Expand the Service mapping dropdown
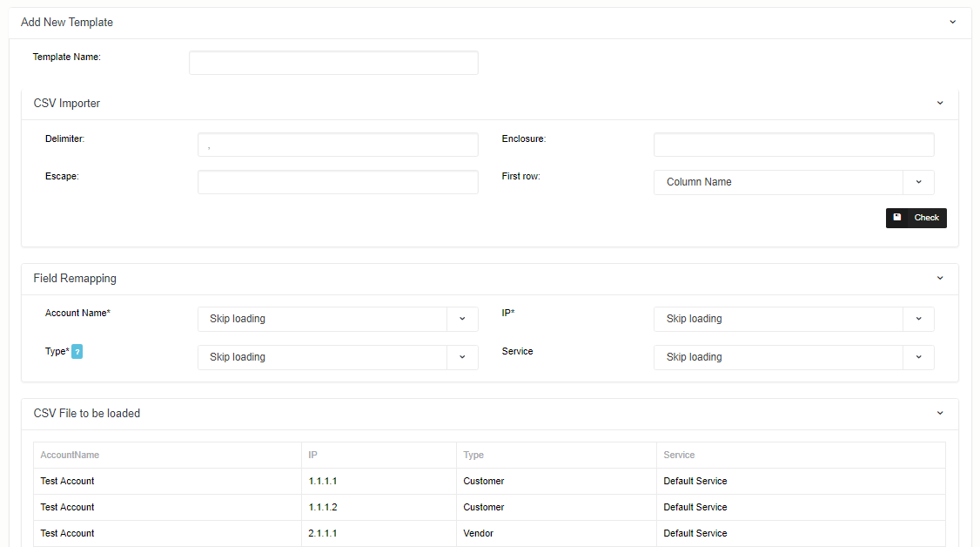 [x=793, y=357]
